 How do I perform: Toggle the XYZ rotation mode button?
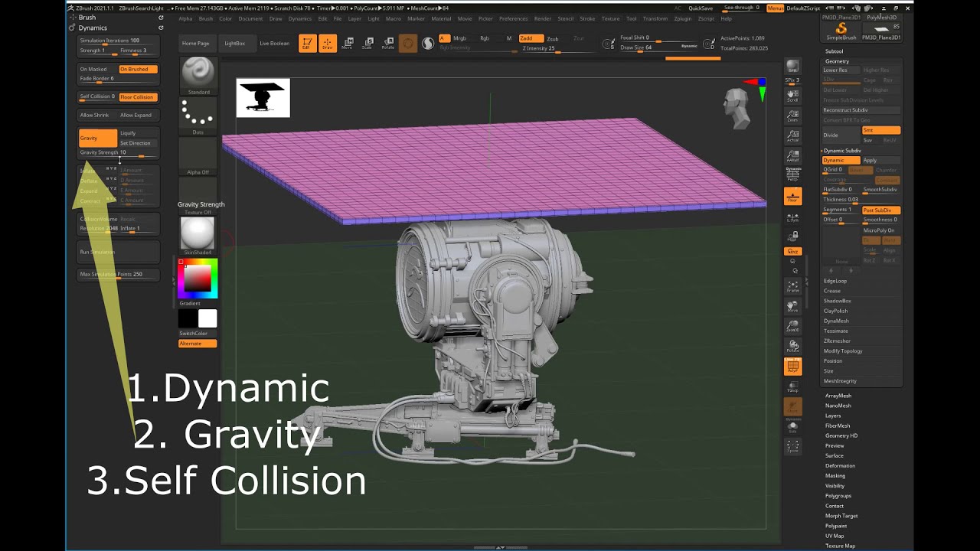[792, 251]
